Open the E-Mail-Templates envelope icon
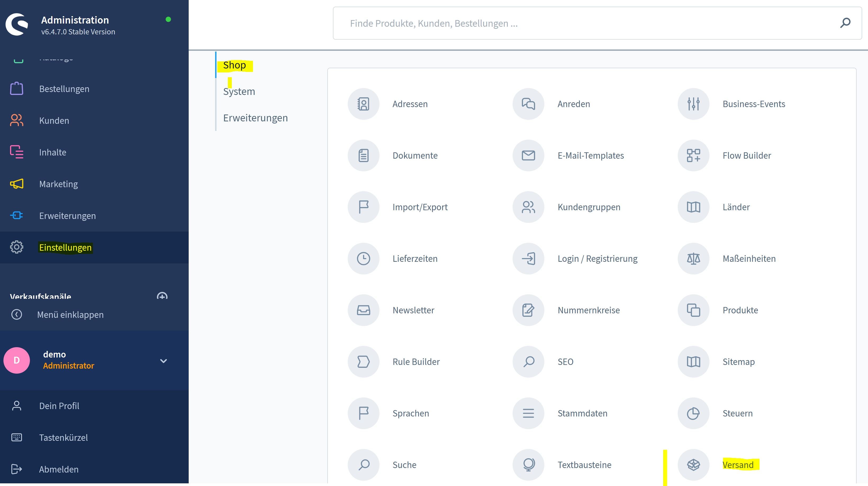 pos(528,155)
